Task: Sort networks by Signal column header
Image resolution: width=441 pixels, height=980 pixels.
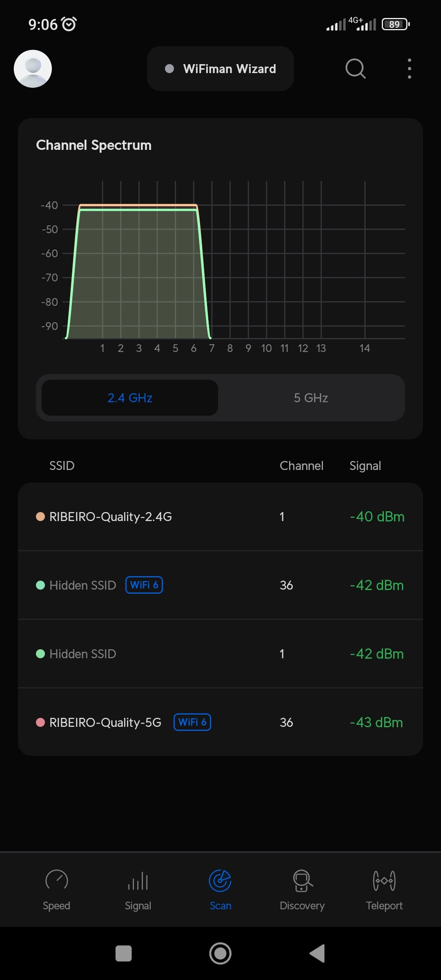Action: (365, 465)
